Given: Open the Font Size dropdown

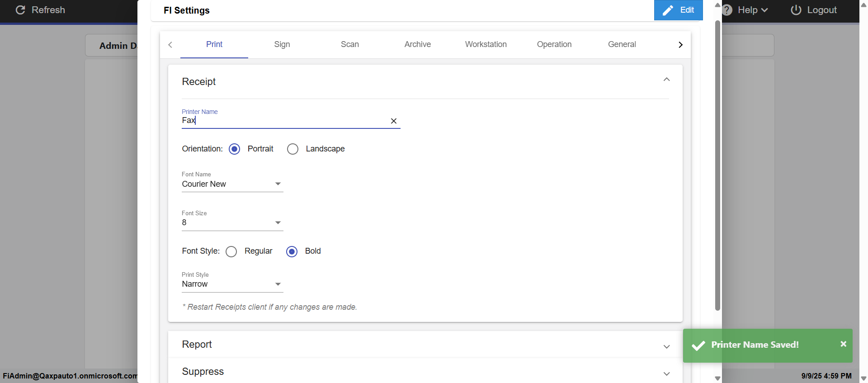Looking at the screenshot, I should (232, 222).
